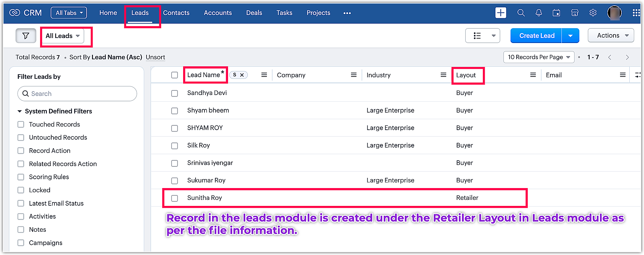Click the Unsort link
644x255 pixels.
coord(155,57)
